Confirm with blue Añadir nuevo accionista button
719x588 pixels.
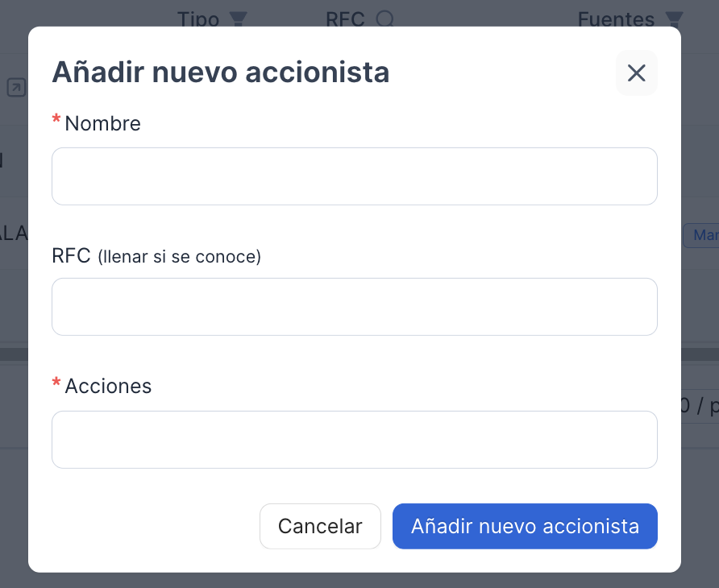(525, 526)
